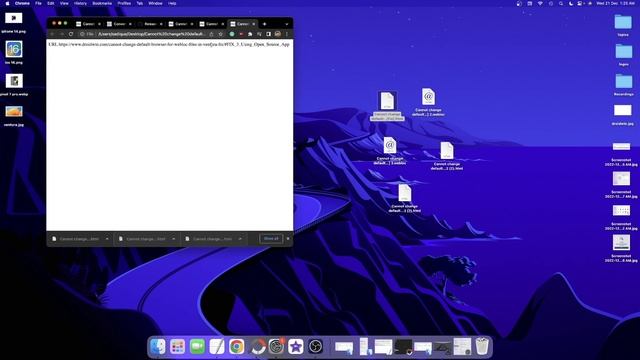
Task: Open Chrome's three-dot menu
Action: 287,34
